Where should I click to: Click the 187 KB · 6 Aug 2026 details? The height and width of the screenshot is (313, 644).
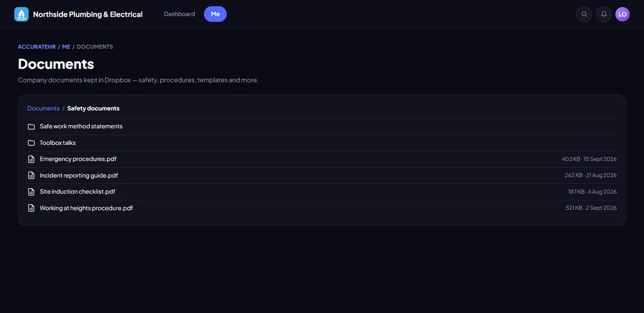point(593,192)
